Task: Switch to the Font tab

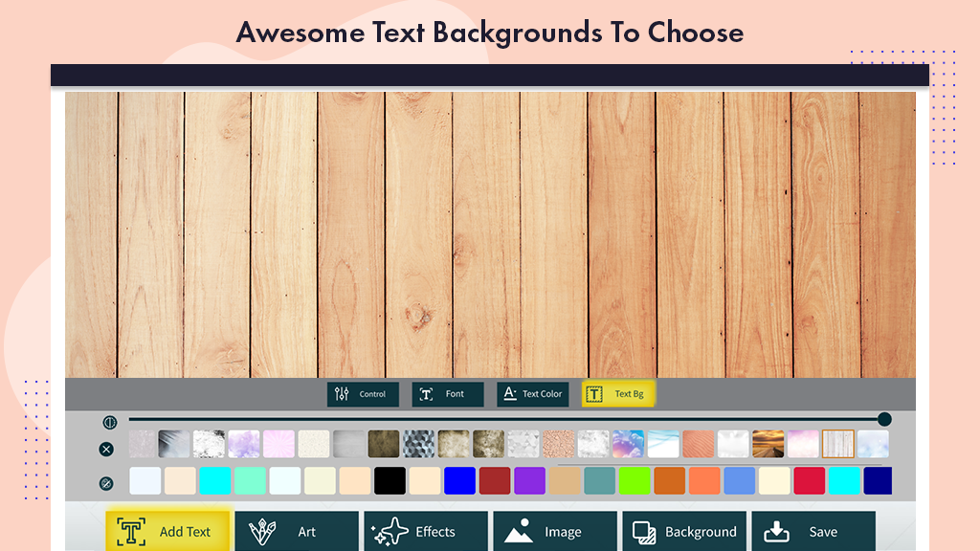Action: tap(448, 394)
